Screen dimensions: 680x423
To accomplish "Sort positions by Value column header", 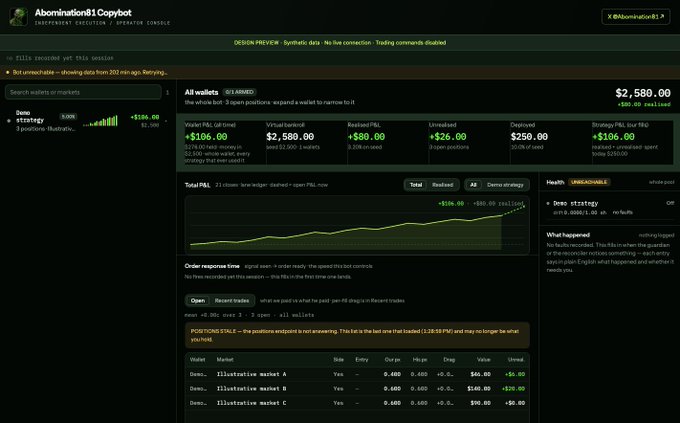I will tap(484, 360).
